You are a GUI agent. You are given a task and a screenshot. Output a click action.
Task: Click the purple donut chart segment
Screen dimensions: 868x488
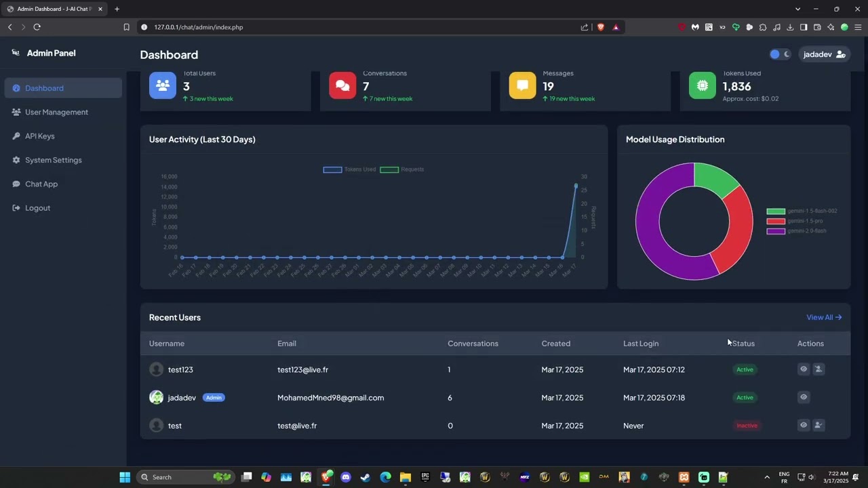coord(649,230)
